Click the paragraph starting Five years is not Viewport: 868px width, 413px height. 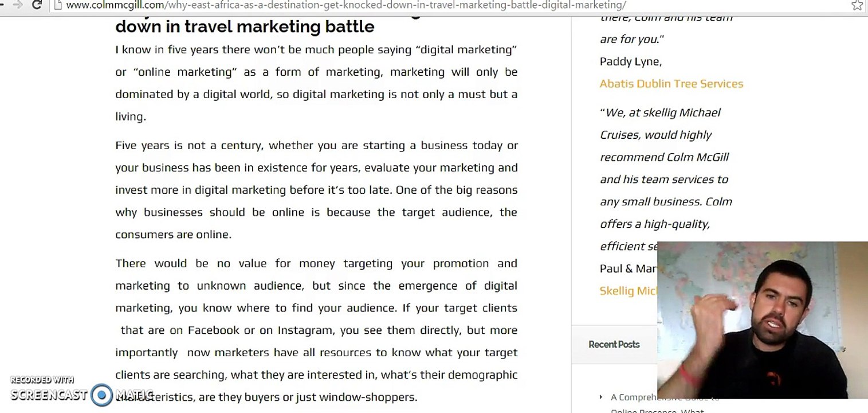(316, 190)
